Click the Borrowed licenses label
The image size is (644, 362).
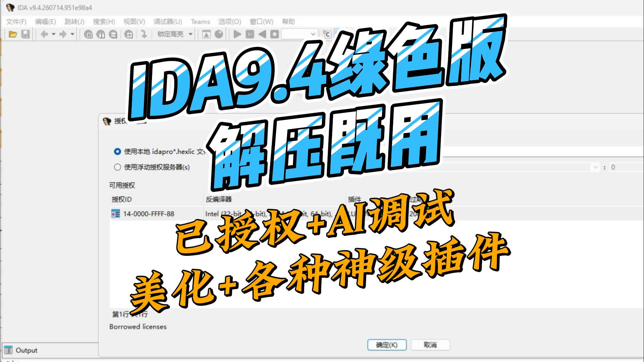(x=138, y=326)
